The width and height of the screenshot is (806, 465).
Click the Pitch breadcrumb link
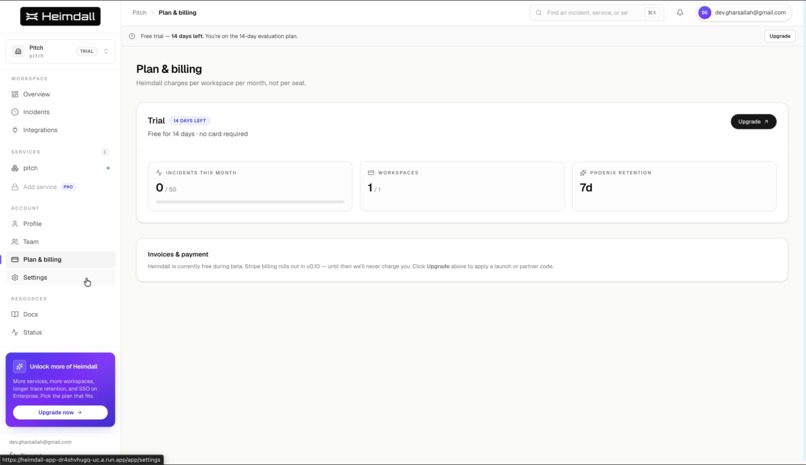tap(139, 13)
